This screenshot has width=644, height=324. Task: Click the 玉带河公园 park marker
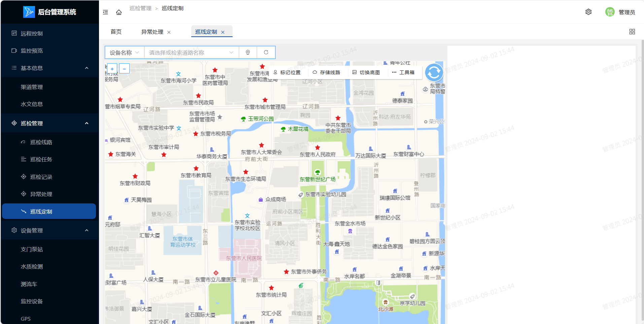(243, 119)
